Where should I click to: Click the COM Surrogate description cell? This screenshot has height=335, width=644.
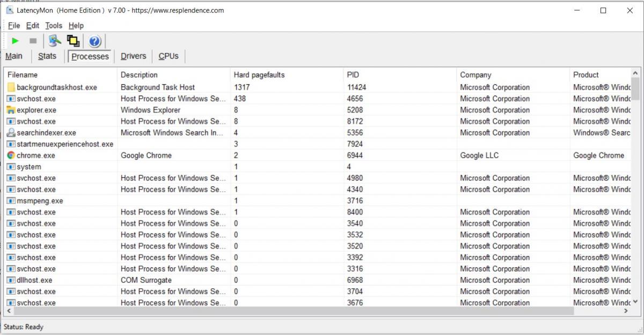click(146, 280)
